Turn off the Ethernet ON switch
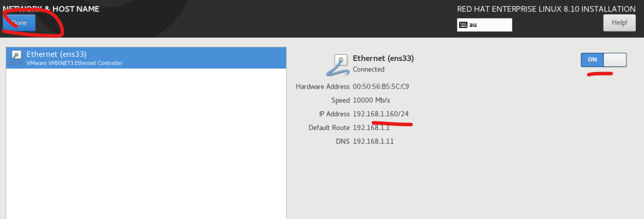The image size is (644, 219). pos(604,60)
